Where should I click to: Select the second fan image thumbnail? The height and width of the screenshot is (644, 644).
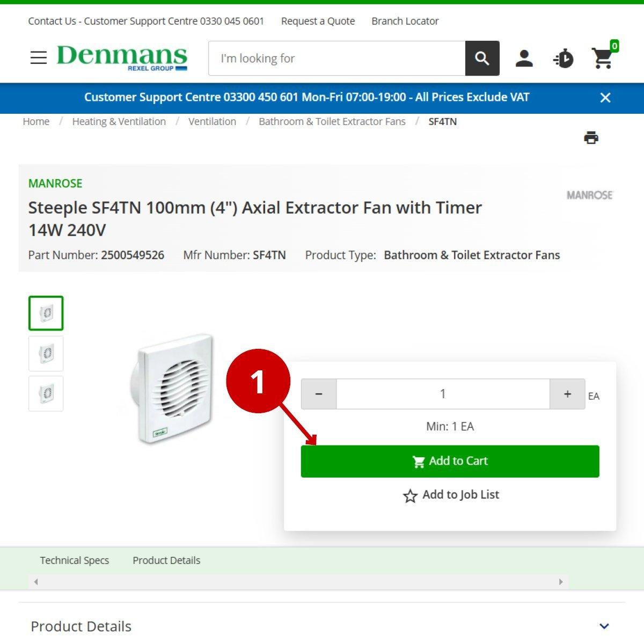coord(46,354)
